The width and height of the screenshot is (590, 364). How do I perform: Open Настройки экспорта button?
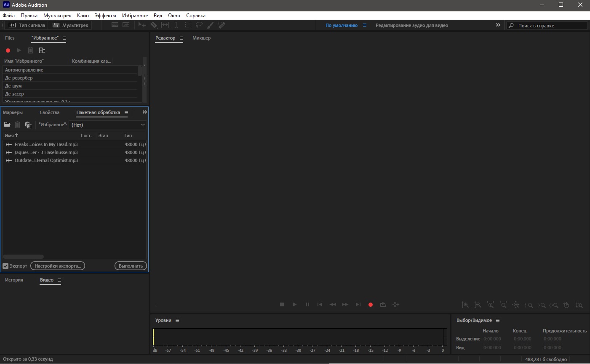(x=58, y=266)
